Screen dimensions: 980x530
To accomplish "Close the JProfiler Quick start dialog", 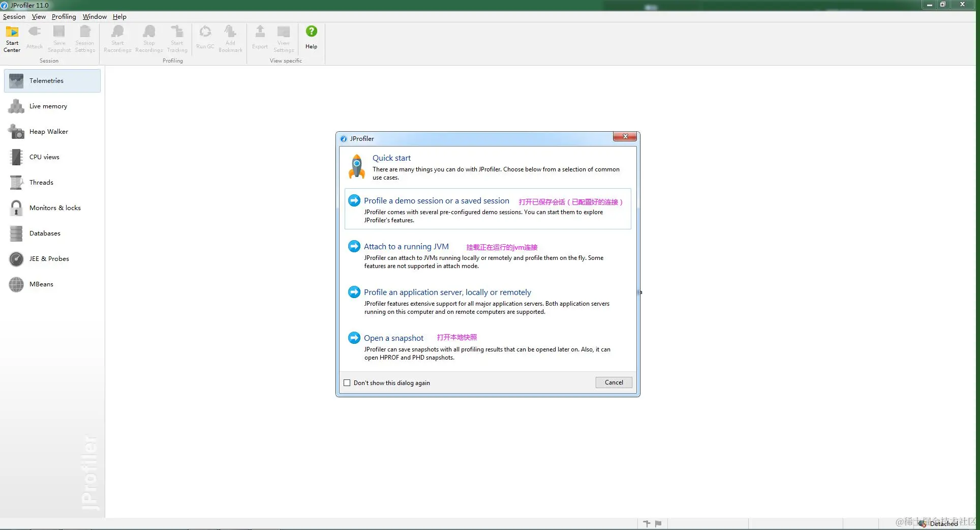I will click(x=625, y=136).
